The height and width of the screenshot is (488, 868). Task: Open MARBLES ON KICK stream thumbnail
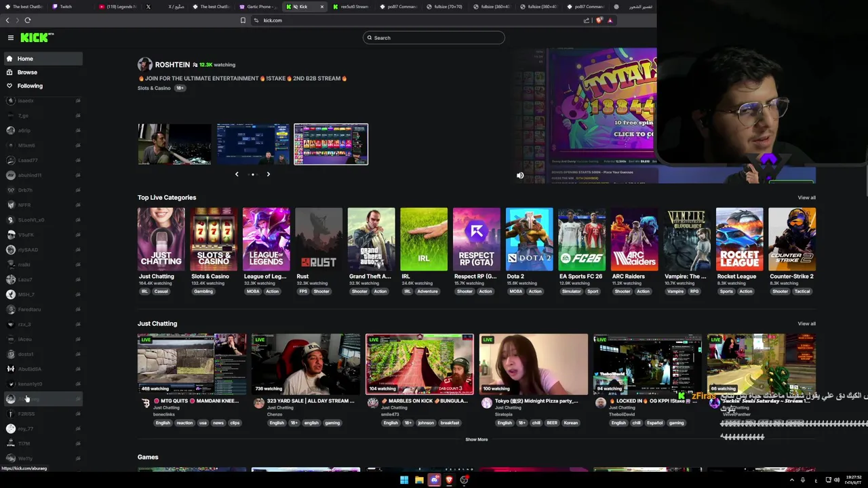(x=420, y=364)
